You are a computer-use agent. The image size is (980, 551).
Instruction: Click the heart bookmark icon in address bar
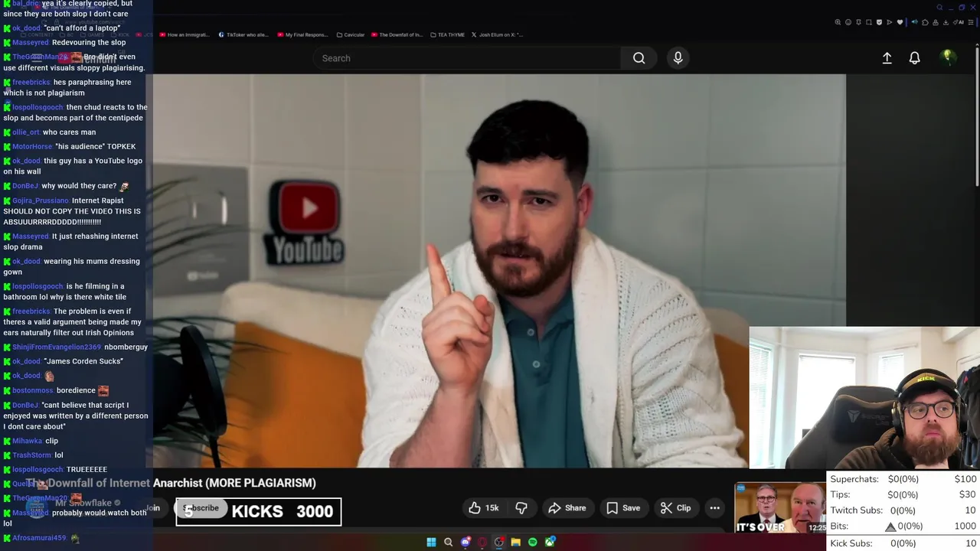click(900, 22)
